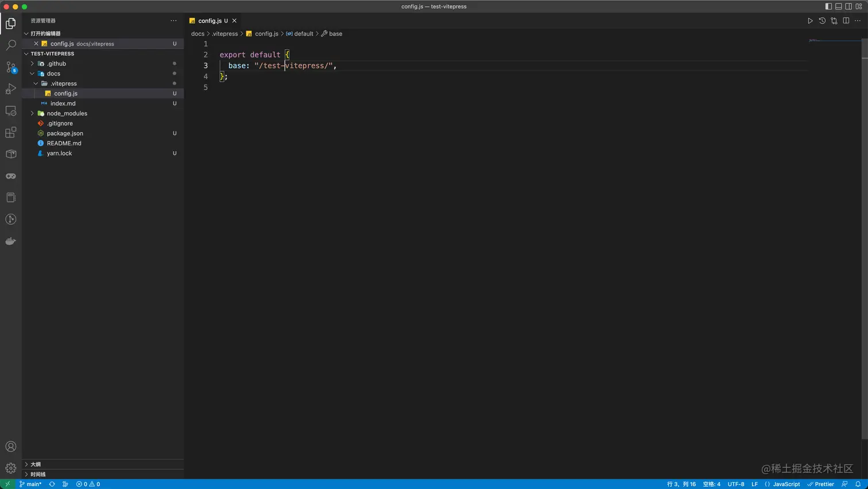868x489 pixels.
Task: Expand the .github folder
Action: coord(32,64)
